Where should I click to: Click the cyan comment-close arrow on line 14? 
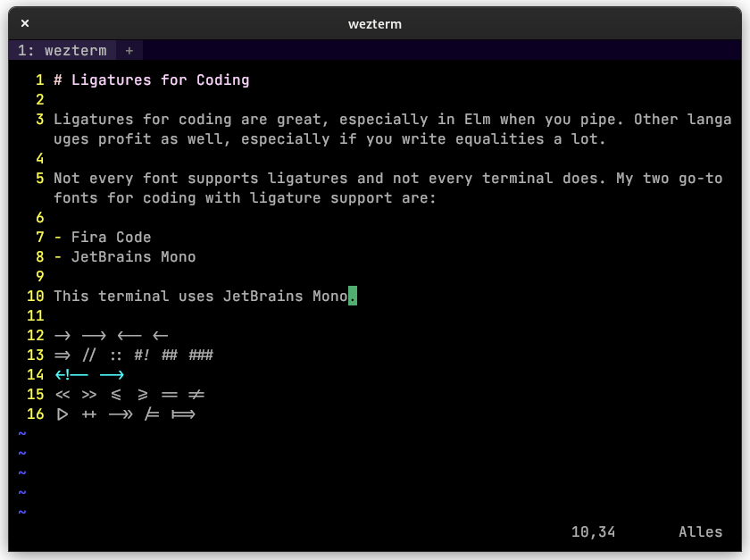(112, 375)
